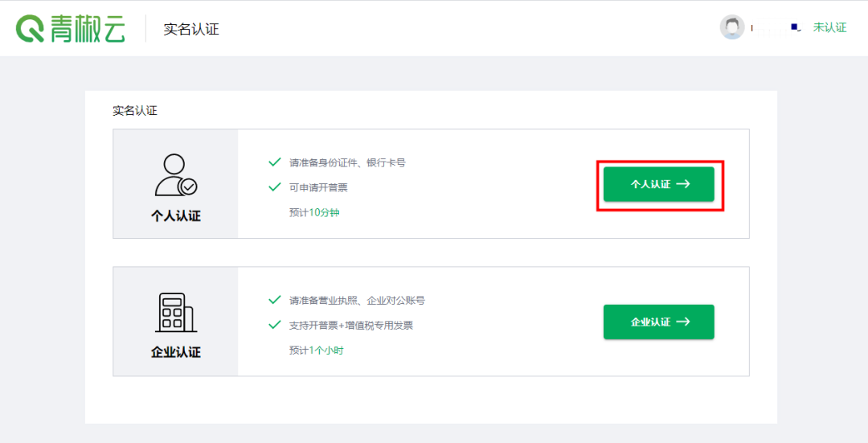Click arrow inside 企业认证 button
This screenshot has height=443, width=868.
(x=683, y=322)
